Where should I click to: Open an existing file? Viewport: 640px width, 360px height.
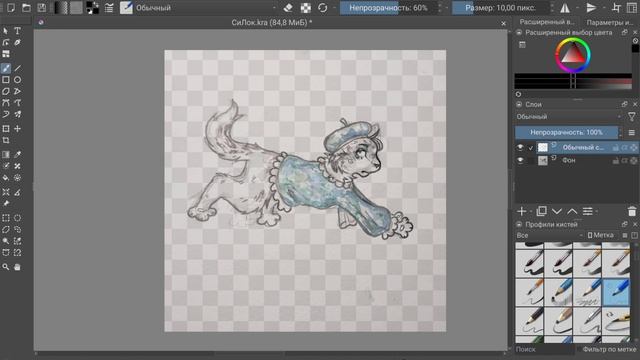[x=26, y=8]
